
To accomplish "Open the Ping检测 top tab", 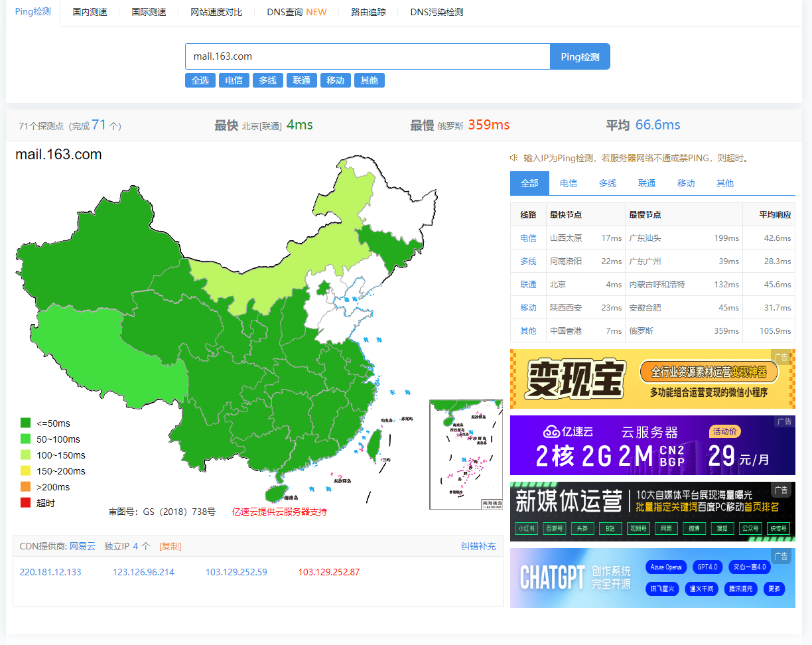I will pyautogui.click(x=33, y=12).
